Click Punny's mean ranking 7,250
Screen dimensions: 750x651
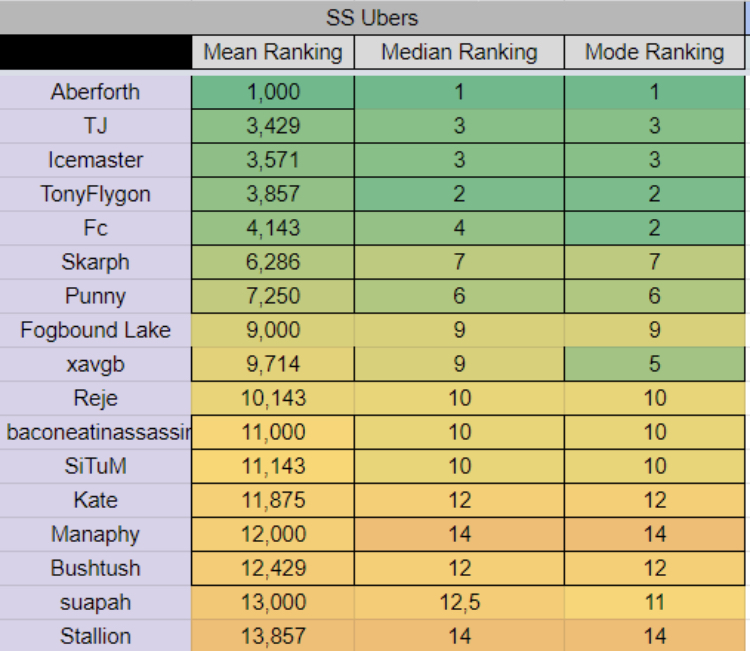point(273,296)
